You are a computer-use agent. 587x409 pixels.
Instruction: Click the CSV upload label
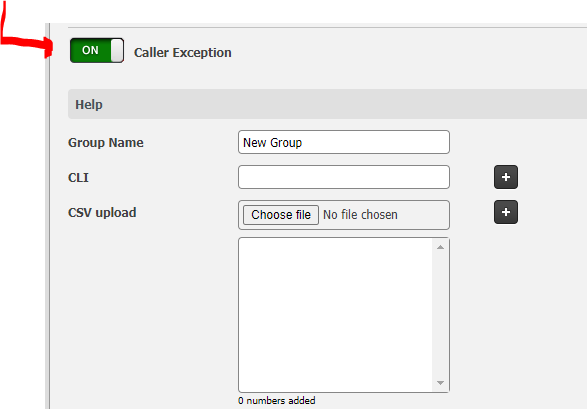tap(102, 213)
